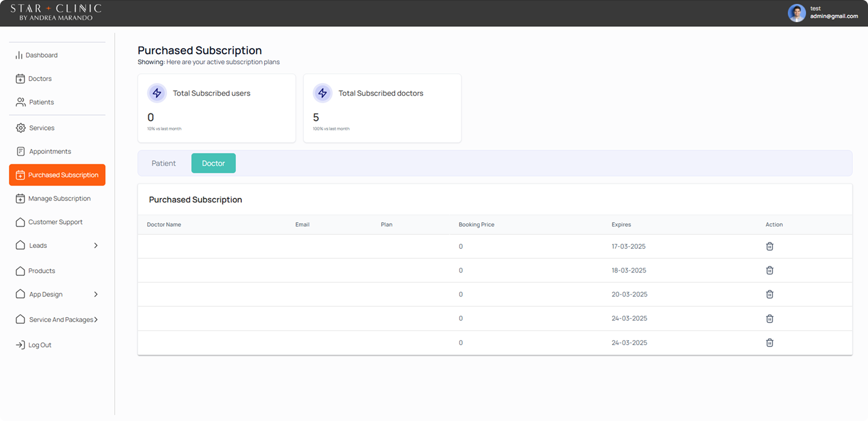Expand the App Design submenu chevron
868x421 pixels.
coord(96,294)
